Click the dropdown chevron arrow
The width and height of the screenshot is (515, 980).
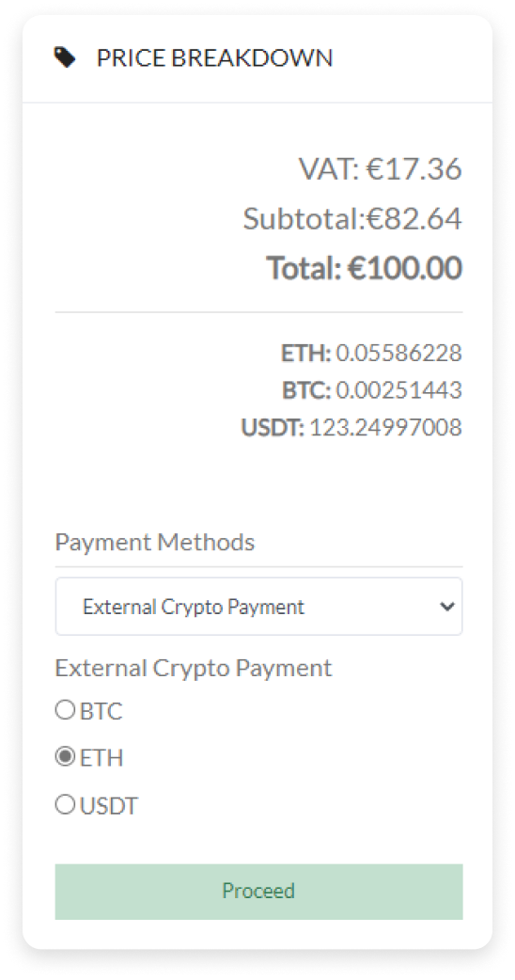[447, 607]
